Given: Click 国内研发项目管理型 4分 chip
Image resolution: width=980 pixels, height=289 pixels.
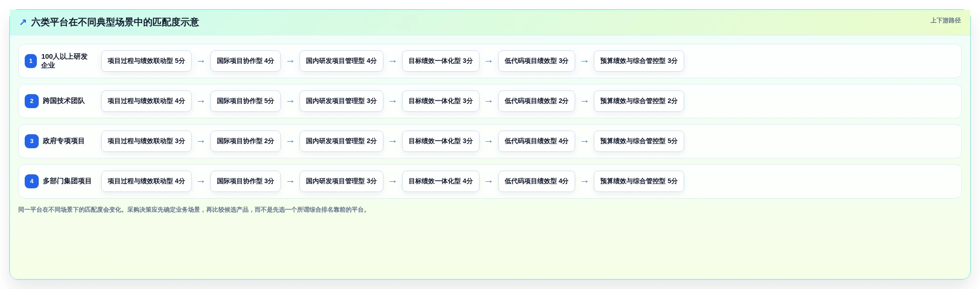Looking at the screenshot, I should click(341, 61).
